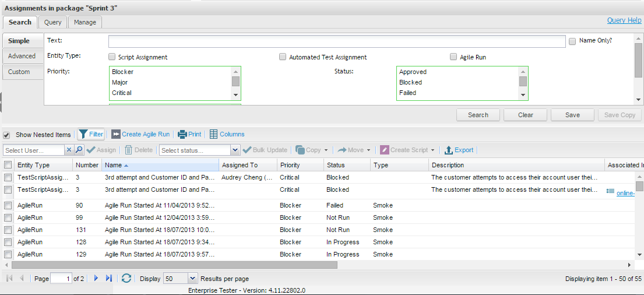644x295 pixels.
Task: Click the Export icon
Action: pos(449,150)
